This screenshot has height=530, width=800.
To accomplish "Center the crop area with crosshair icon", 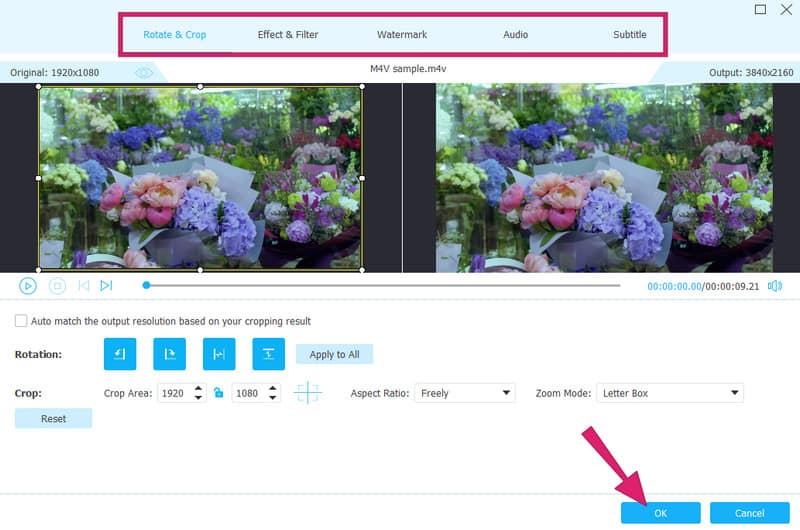I will [308, 393].
